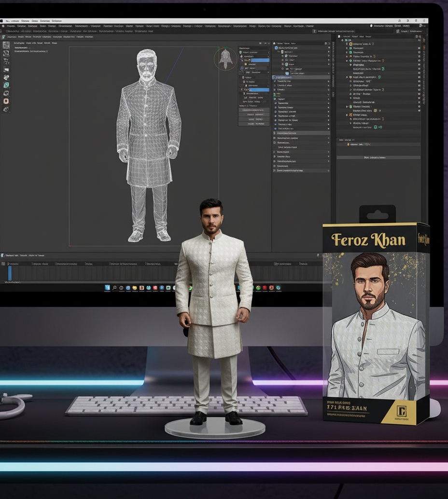Open the Windows Start button on the taskbar
Image resolution: width=448 pixels, height=499 pixels.
[x=107, y=288]
